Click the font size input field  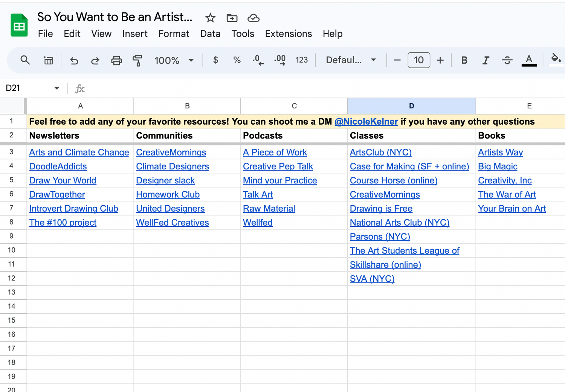[x=418, y=60]
